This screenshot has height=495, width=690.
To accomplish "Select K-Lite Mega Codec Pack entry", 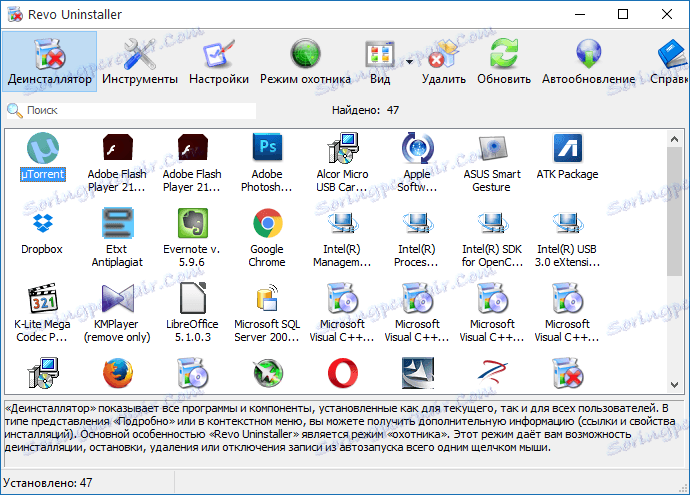I will tap(42, 313).
